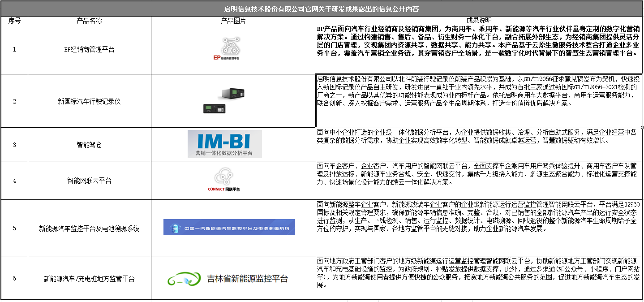Click the 智能网联云平台 product name cell
Viewport: 644px width, 302px height.
click(x=89, y=181)
